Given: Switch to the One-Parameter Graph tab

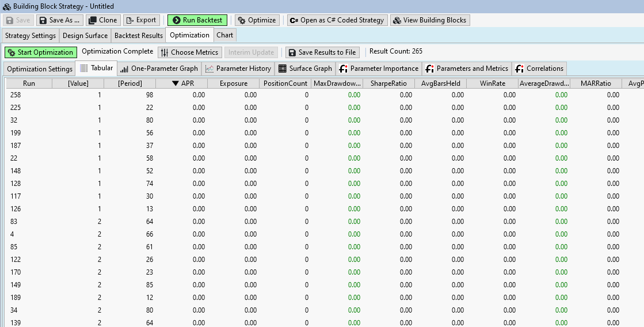Looking at the screenshot, I should [159, 69].
